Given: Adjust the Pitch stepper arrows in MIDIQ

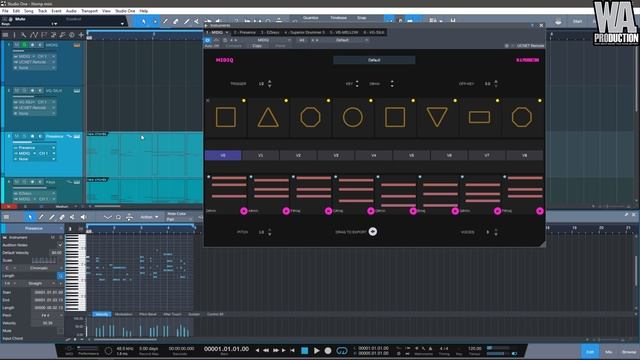Looking at the screenshot, I should 269,232.
